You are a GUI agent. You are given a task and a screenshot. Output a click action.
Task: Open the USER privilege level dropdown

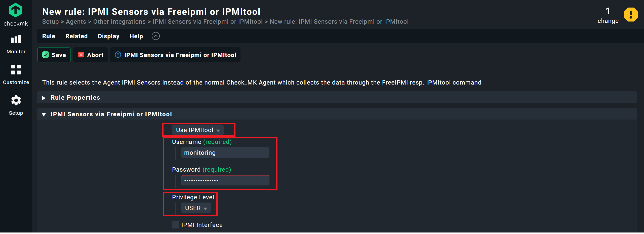tap(196, 208)
